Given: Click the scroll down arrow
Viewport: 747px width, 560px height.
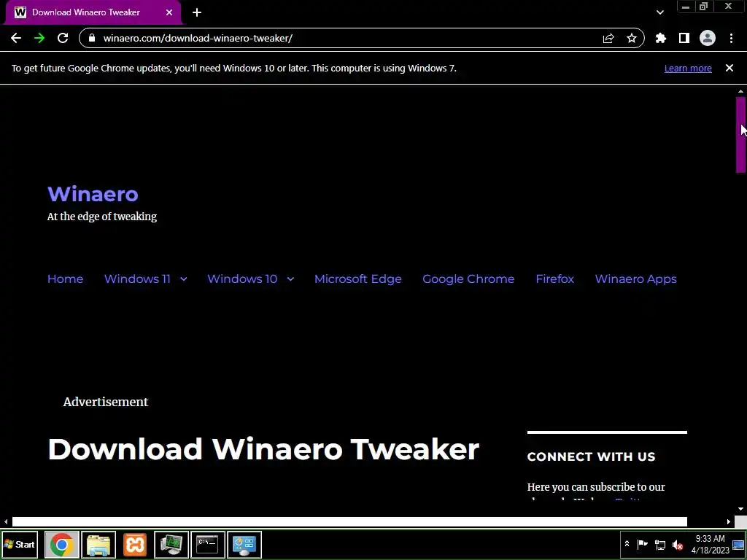Looking at the screenshot, I should [741, 509].
